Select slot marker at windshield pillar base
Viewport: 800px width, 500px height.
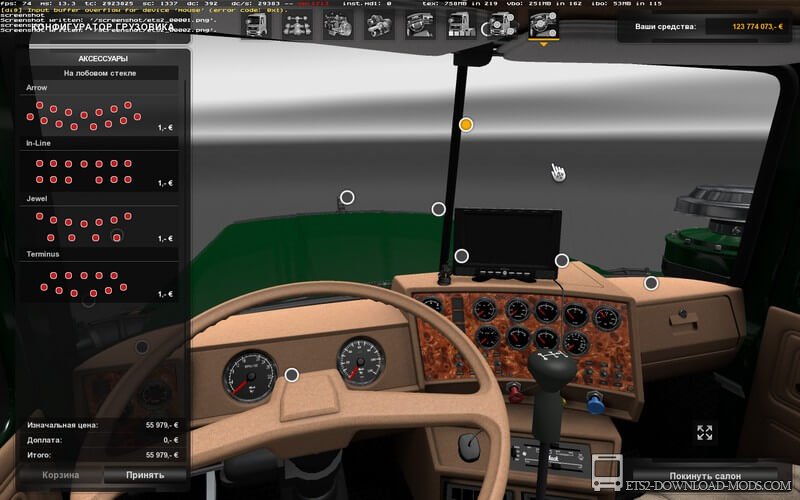438,209
